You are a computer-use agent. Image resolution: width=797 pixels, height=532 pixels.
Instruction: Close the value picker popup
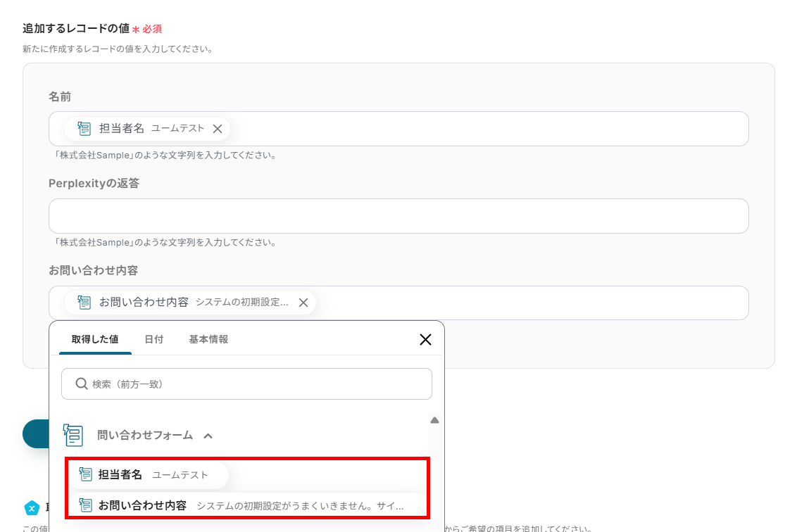pos(425,339)
